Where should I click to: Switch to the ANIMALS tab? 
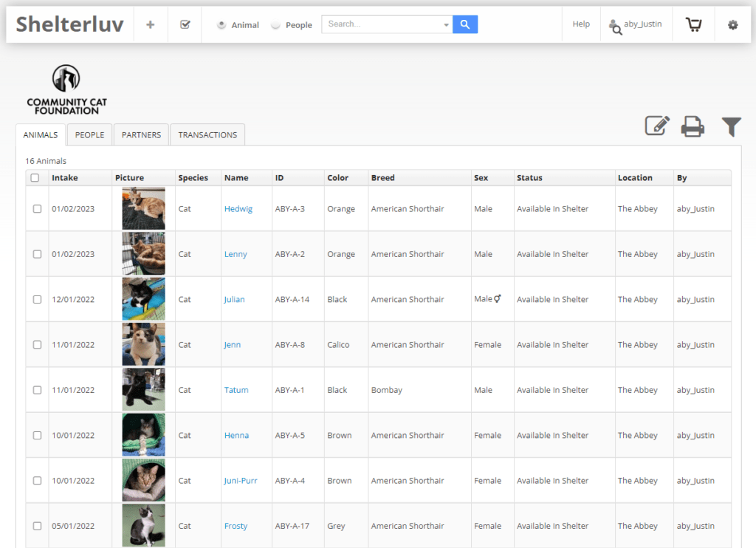tap(41, 134)
